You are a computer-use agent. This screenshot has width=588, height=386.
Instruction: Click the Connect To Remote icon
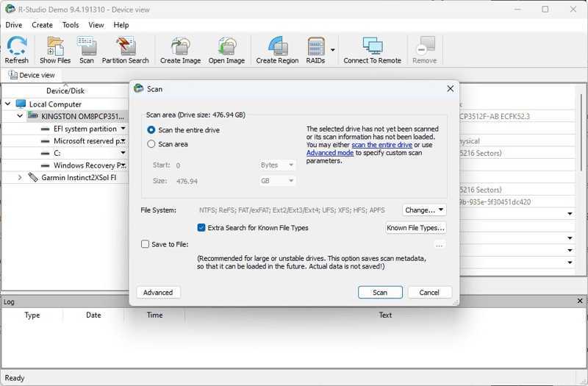pos(373,49)
